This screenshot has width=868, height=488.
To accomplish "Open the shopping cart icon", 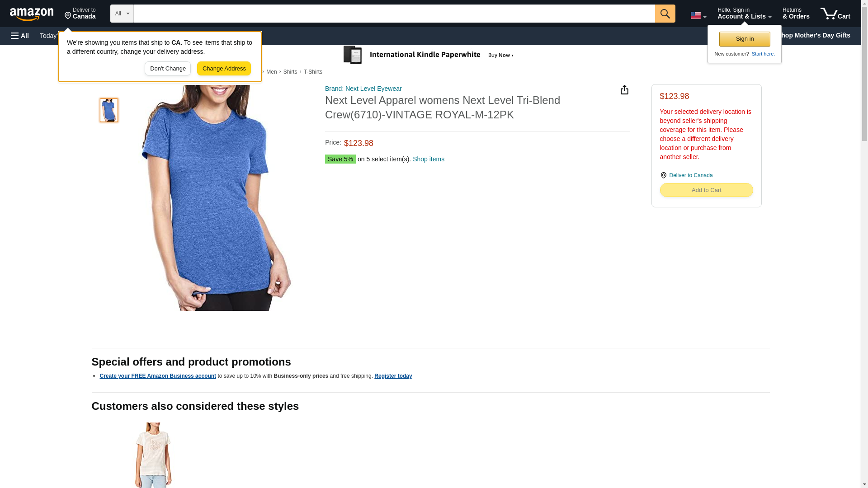I will (x=835, y=14).
